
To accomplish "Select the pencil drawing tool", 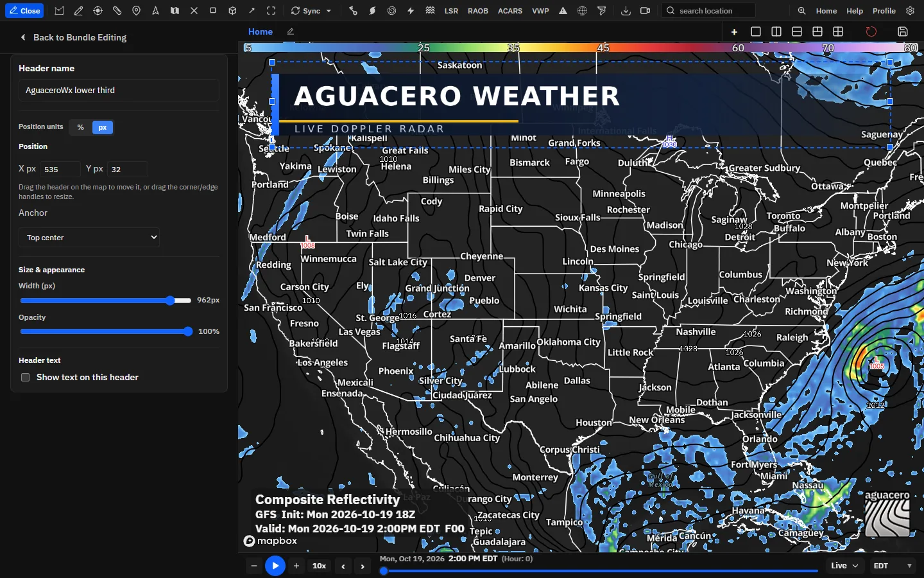I will 78,11.
